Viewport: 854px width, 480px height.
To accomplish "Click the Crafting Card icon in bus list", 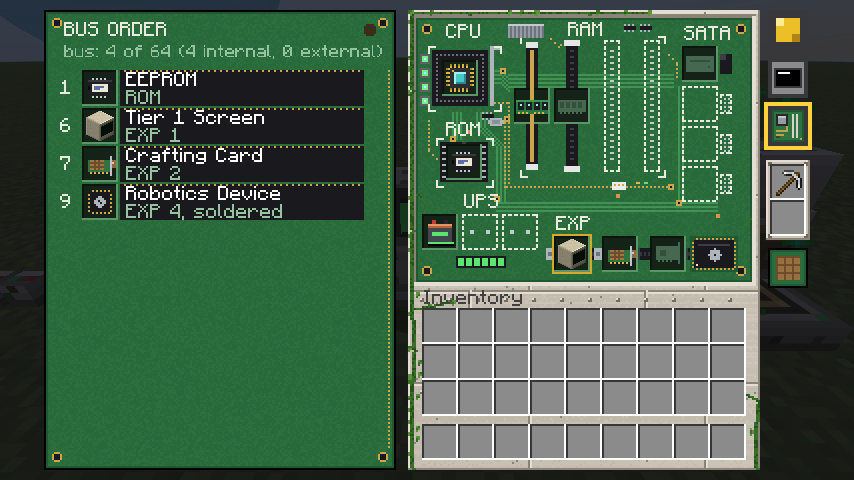I will click(x=100, y=163).
